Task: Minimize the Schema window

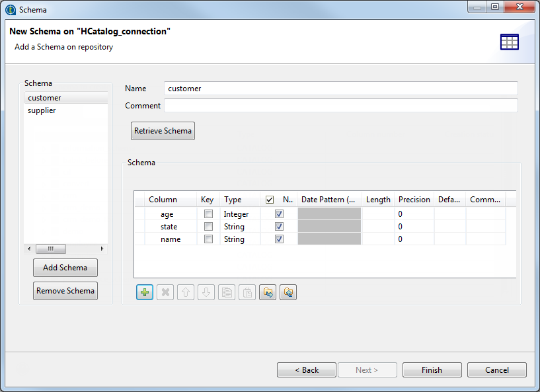Action: click(477, 7)
